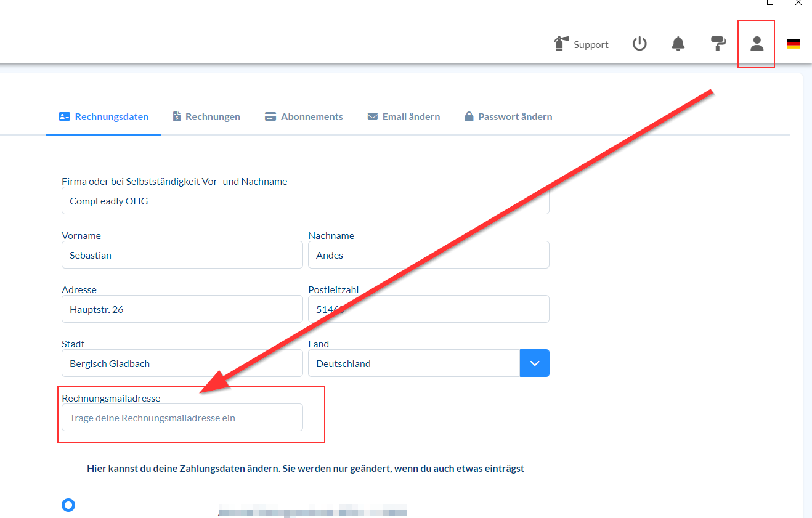Click the Rechnungsmailadresse input field
This screenshot has height=518, width=812.
(182, 418)
